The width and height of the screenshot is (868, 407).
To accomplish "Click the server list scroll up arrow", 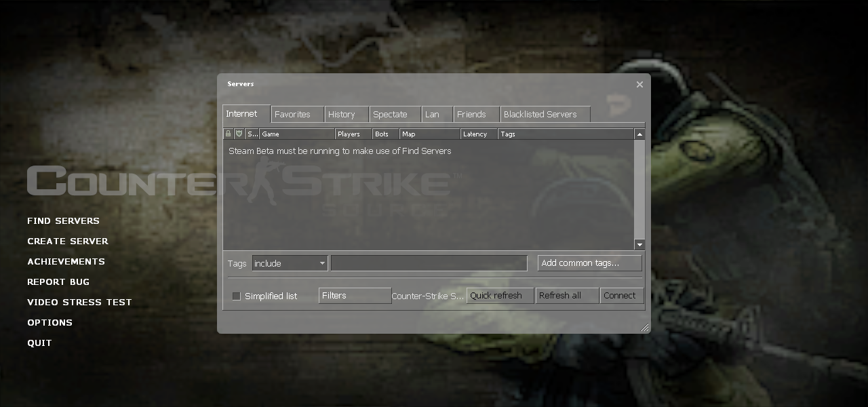I will point(639,134).
